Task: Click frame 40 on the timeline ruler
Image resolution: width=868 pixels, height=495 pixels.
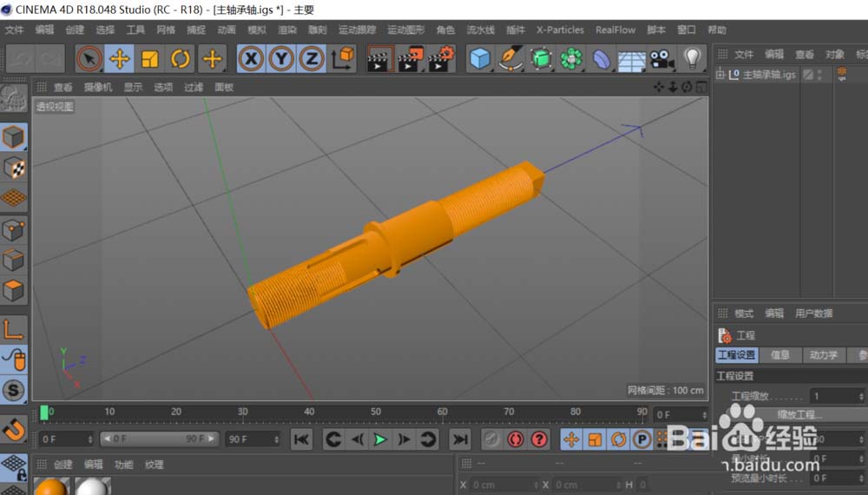Action: coord(309,412)
